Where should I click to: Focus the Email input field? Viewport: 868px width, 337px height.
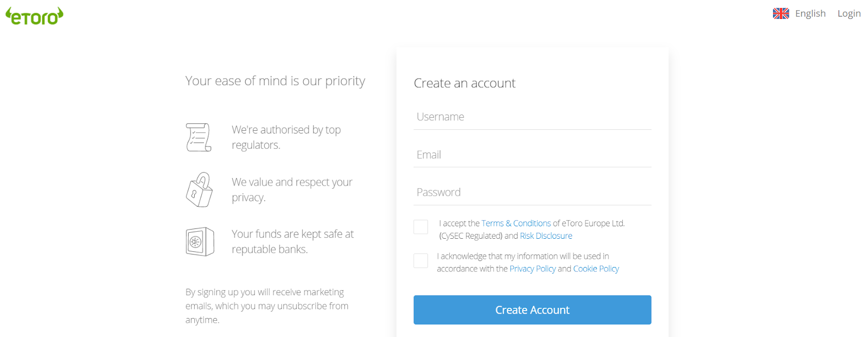tap(532, 155)
